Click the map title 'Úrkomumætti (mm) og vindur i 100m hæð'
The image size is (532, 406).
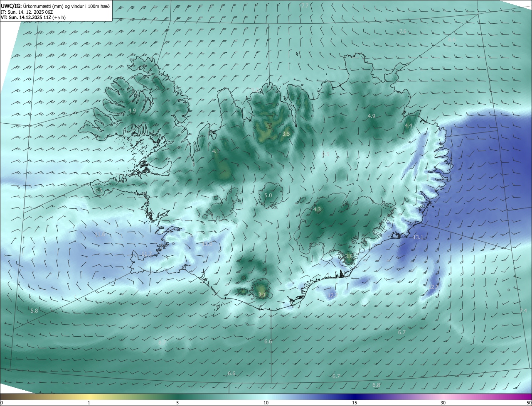point(66,6)
